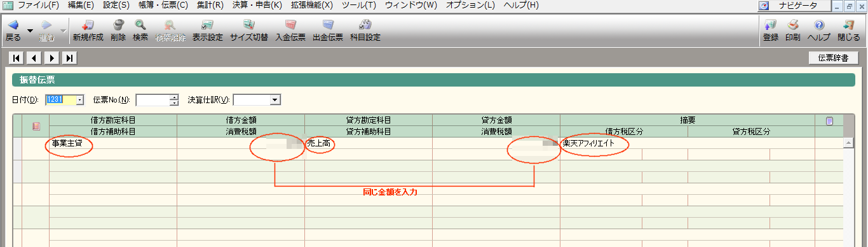Open the 日付 date dropdown
The height and width of the screenshot is (247, 868).
(80, 99)
